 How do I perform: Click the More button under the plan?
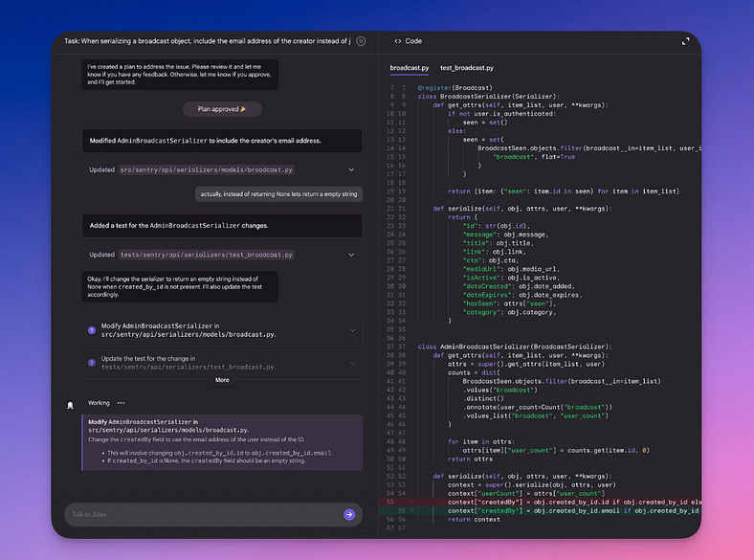click(222, 380)
